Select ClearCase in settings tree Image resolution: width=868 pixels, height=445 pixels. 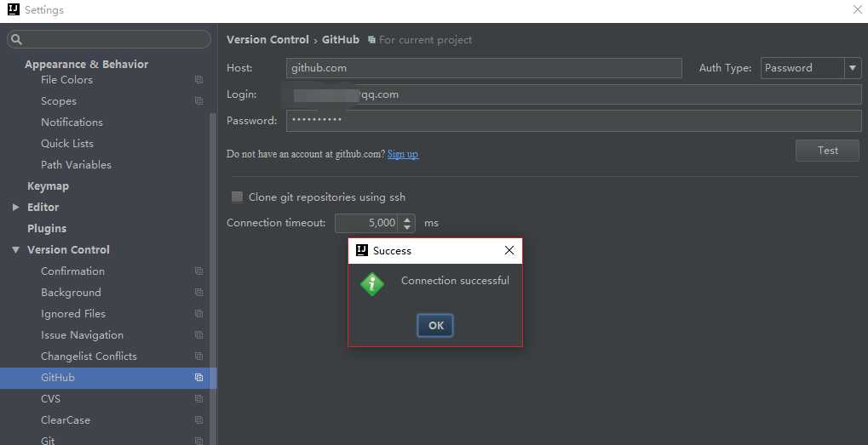(x=66, y=420)
